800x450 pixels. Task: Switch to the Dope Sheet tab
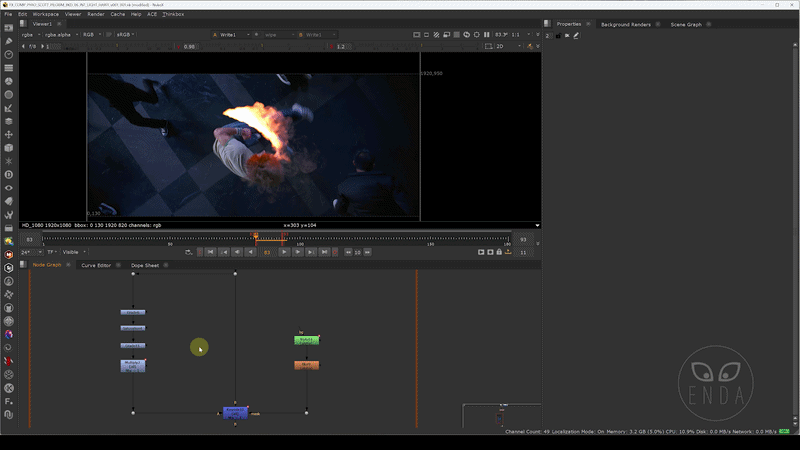click(145, 265)
